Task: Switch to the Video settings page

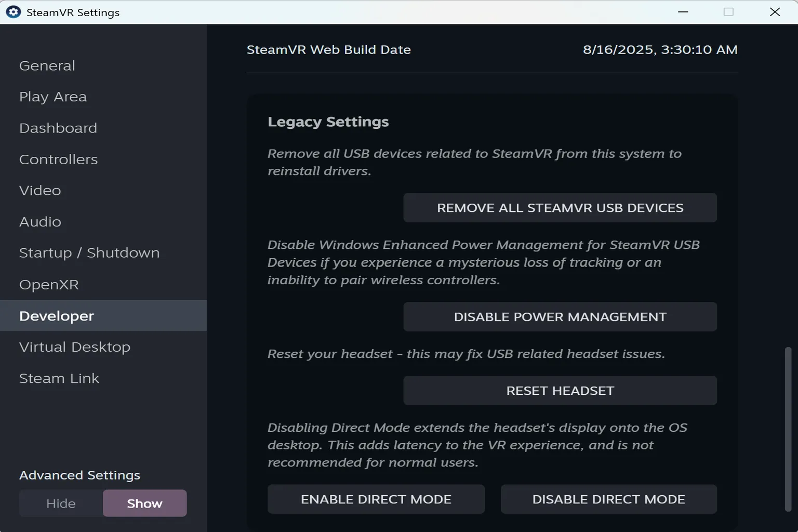Action: pyautogui.click(x=40, y=191)
